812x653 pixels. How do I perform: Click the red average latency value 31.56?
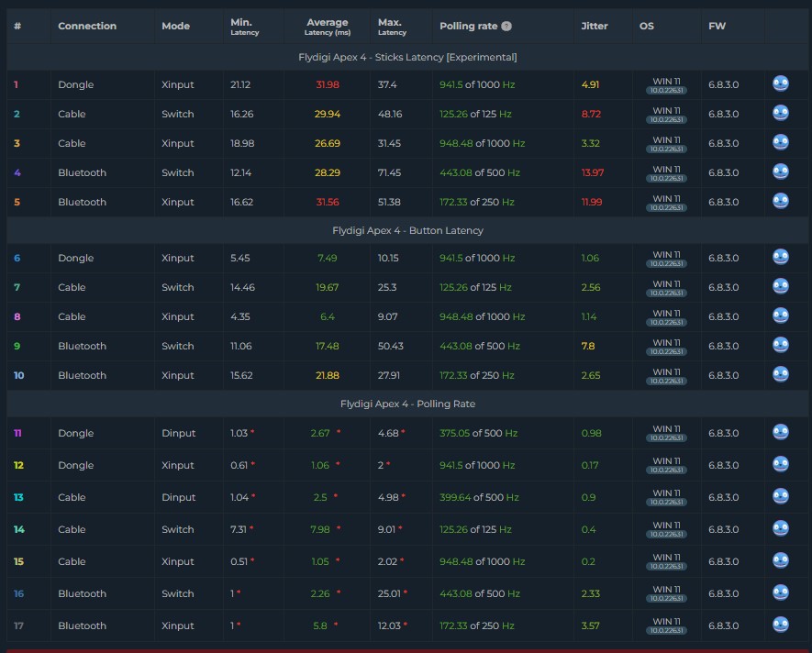coord(328,202)
